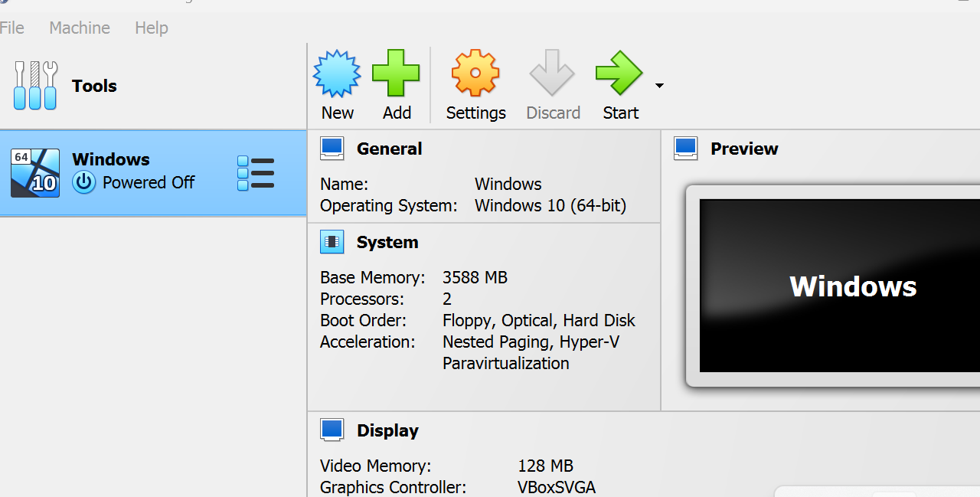Click the Settings toolbar label
The height and width of the screenshot is (497, 980).
click(475, 113)
